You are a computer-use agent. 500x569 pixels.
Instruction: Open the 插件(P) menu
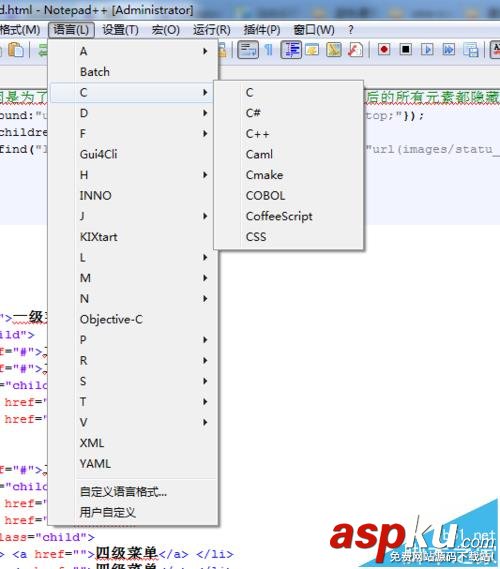tap(262, 30)
